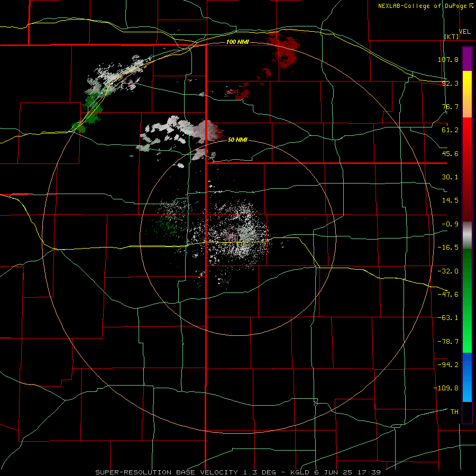Click the -109.8 legend value
This screenshot has height=476, width=476.
[x=446, y=388]
